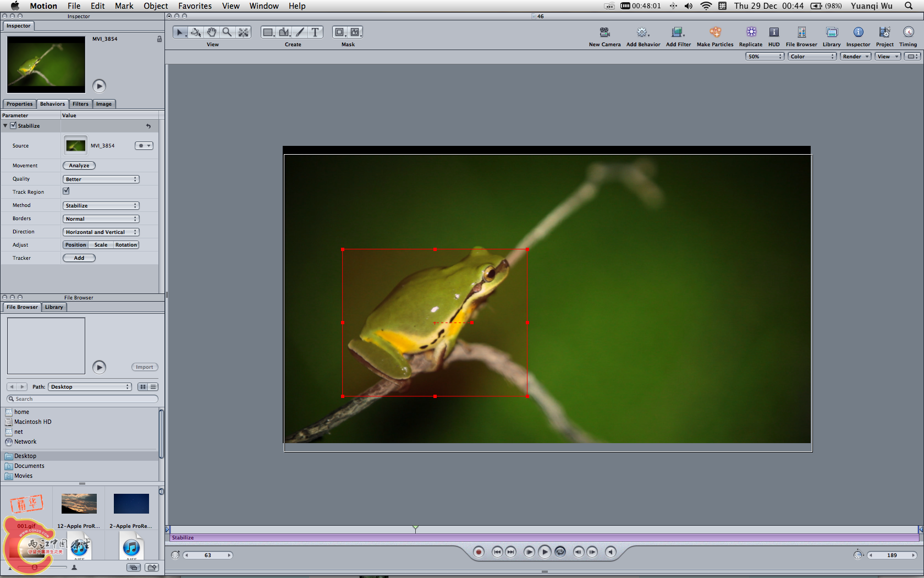The height and width of the screenshot is (578, 924).
Task: Select the Rectangle shape tool
Action: 268,32
